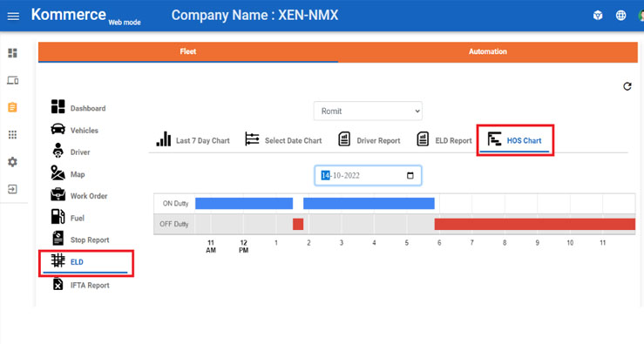Open the Driver menu label
Image resolution: width=644 pixels, height=344 pixels.
pos(80,152)
